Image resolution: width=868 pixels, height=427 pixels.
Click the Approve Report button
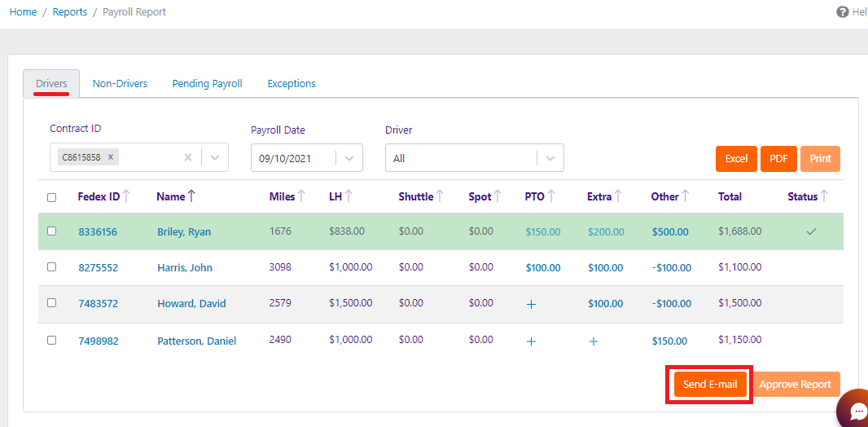(795, 385)
